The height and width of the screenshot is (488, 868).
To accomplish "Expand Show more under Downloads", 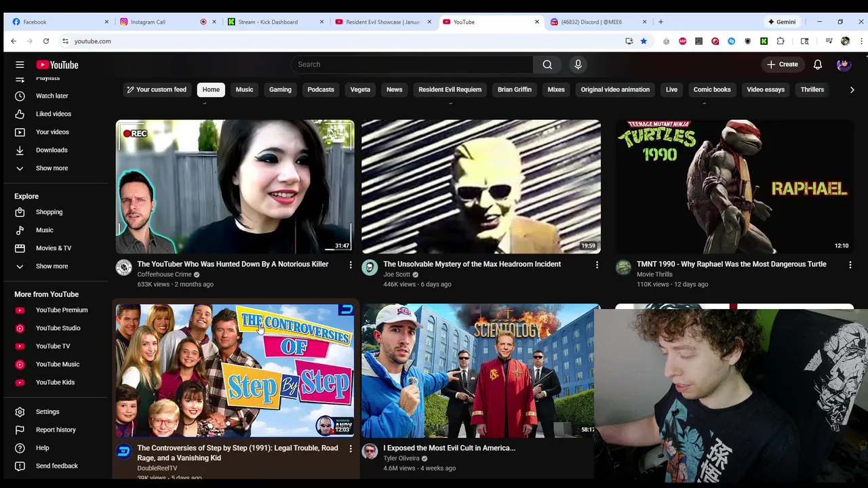I will pyautogui.click(x=52, y=168).
